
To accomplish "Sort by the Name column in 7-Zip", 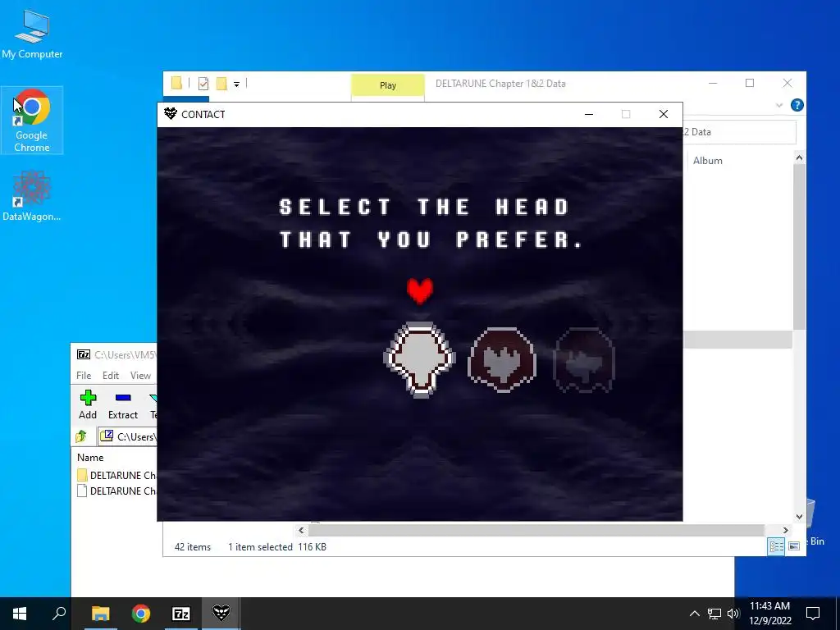I will click(x=90, y=458).
